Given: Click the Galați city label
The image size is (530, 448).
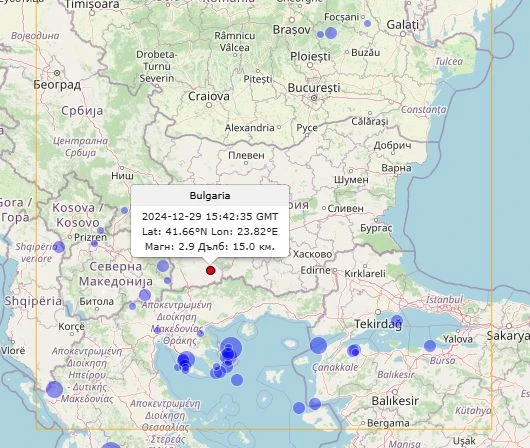Looking at the screenshot, I should (x=403, y=25).
